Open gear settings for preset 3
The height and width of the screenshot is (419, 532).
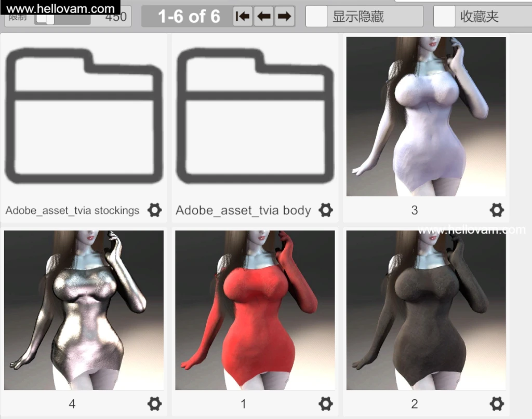pos(496,210)
